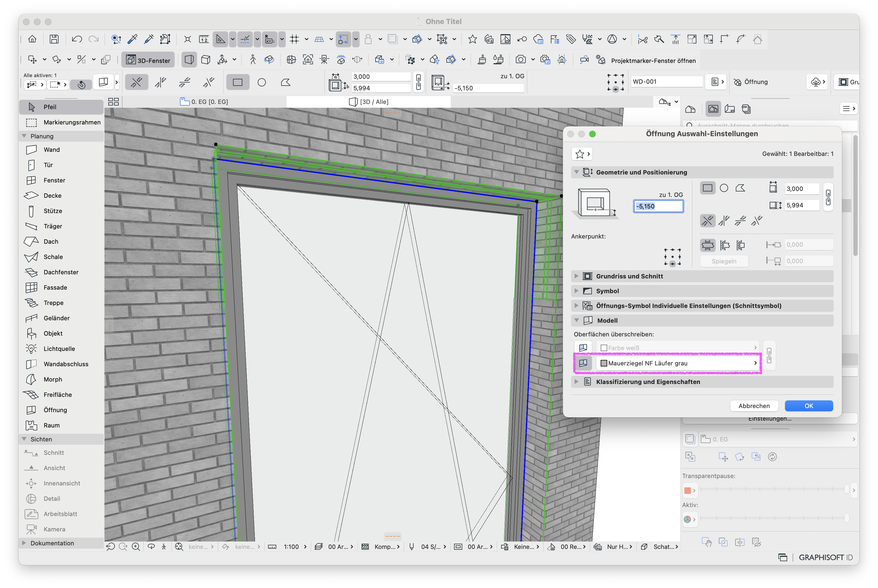Viewport: 878px width, 588px height.
Task: Expand the Symbol section
Action: click(x=577, y=291)
